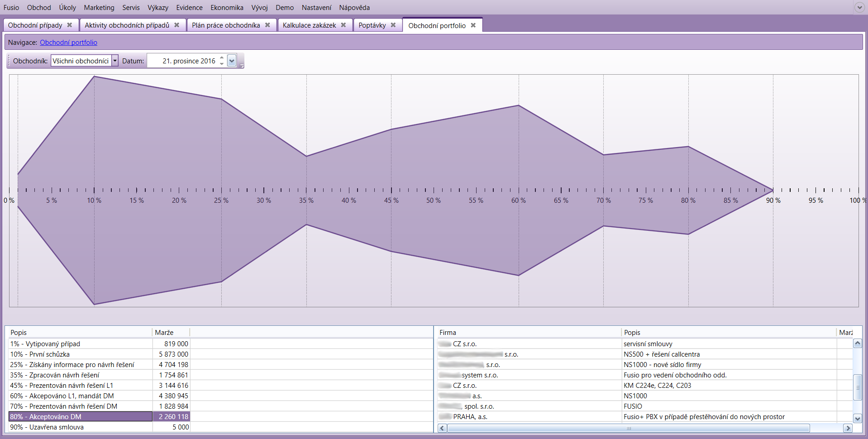Click the ribbon collapse chevron icon
The height and width of the screenshot is (439, 868).
click(x=859, y=7)
